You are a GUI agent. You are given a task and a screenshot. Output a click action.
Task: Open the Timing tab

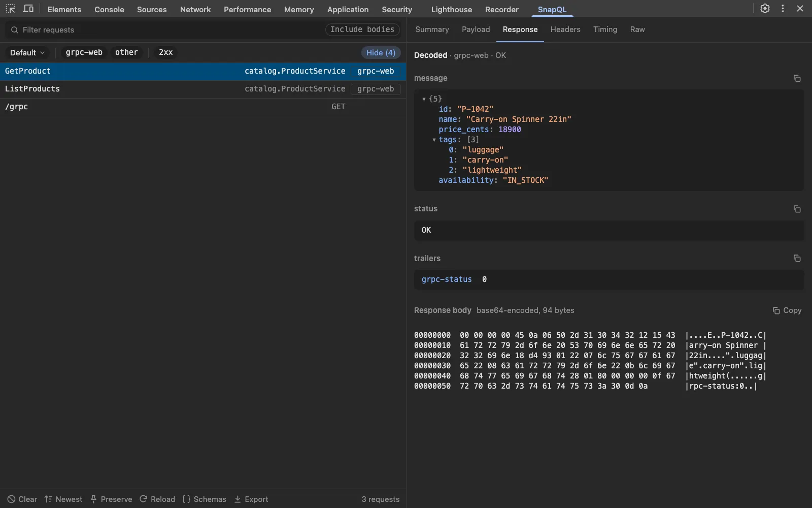coord(605,29)
